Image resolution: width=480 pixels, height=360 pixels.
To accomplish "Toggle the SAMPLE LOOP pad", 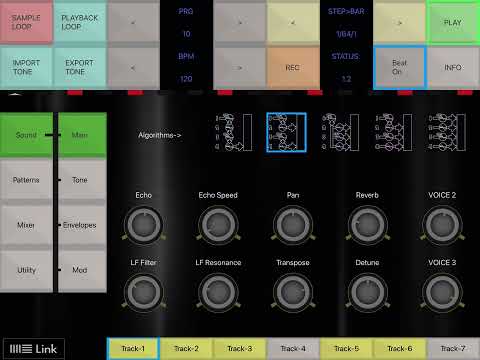I will (26, 22).
